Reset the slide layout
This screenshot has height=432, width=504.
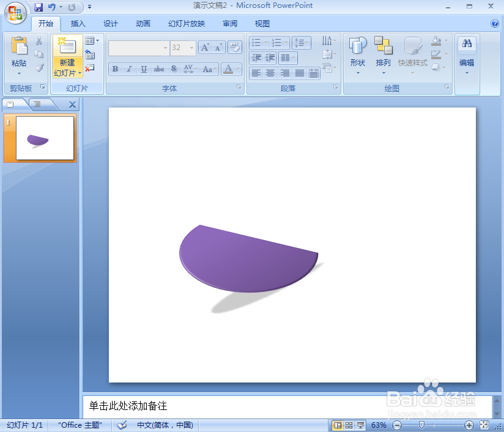click(x=91, y=54)
